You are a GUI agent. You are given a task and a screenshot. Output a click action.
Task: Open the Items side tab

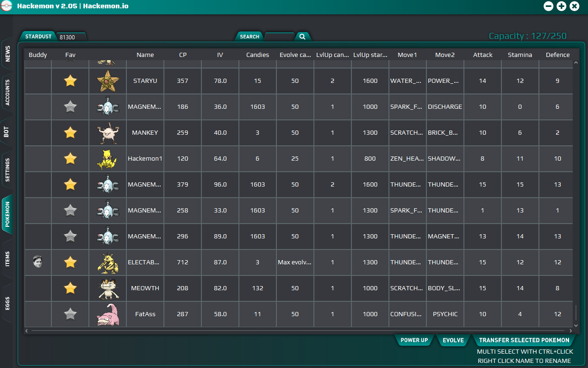click(7, 259)
